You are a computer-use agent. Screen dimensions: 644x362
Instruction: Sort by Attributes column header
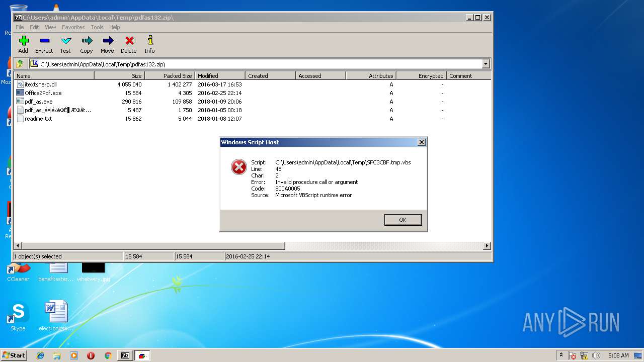point(371,76)
